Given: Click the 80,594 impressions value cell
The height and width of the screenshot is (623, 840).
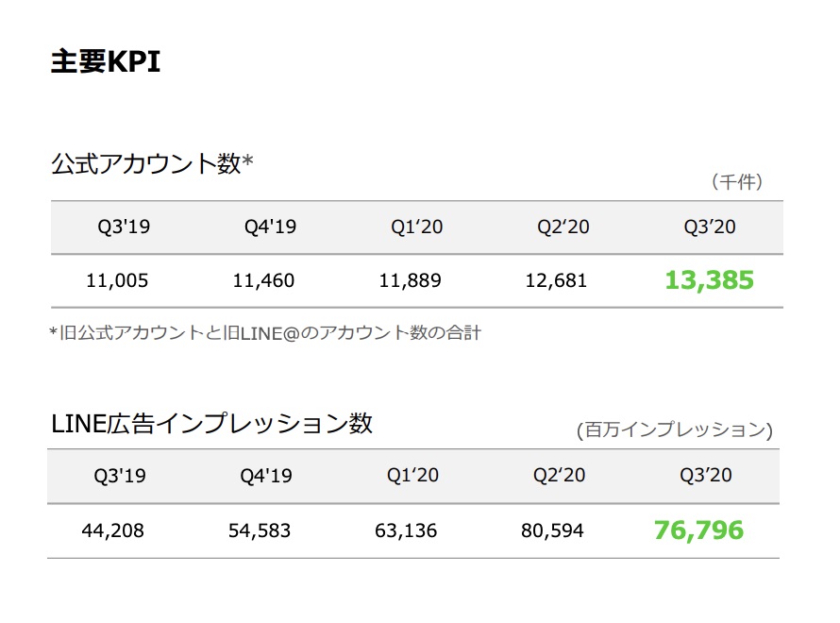Looking at the screenshot, I should click(x=552, y=530).
